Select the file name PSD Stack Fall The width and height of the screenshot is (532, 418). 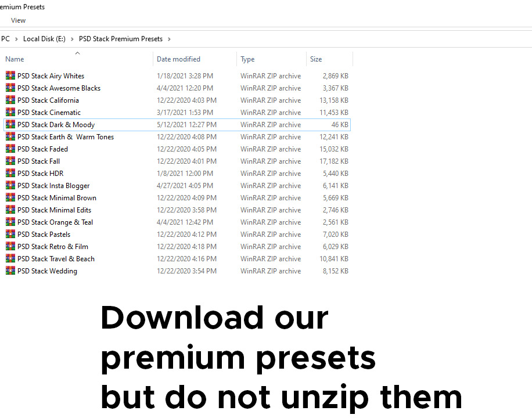tap(39, 161)
